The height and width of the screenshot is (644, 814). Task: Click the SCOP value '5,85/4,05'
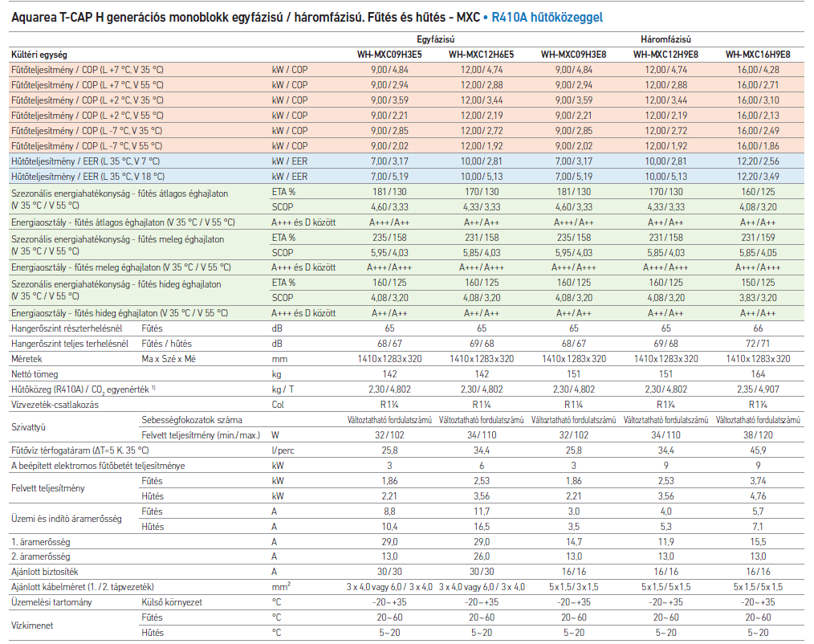[x=758, y=252]
